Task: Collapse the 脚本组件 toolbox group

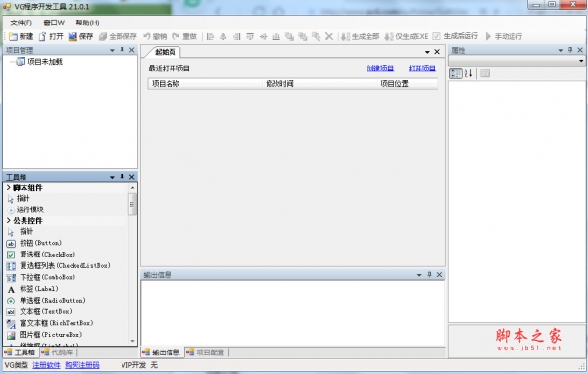Action: pyautogui.click(x=8, y=187)
